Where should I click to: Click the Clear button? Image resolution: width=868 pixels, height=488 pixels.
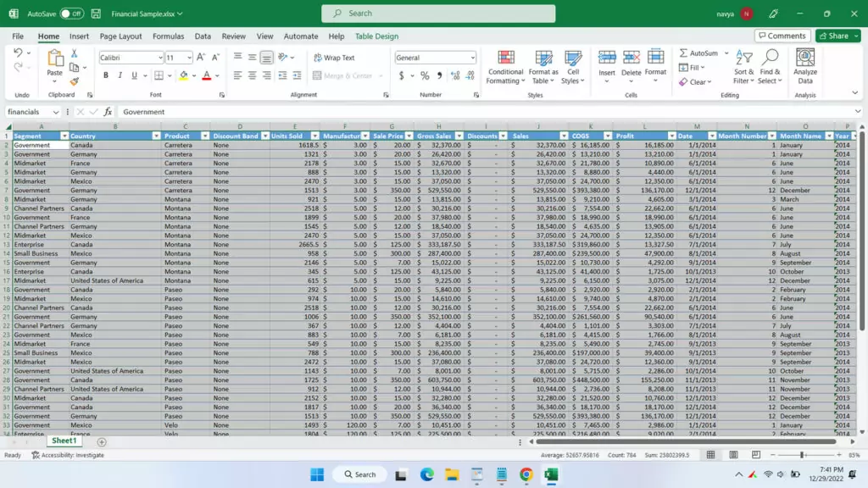[695, 82]
